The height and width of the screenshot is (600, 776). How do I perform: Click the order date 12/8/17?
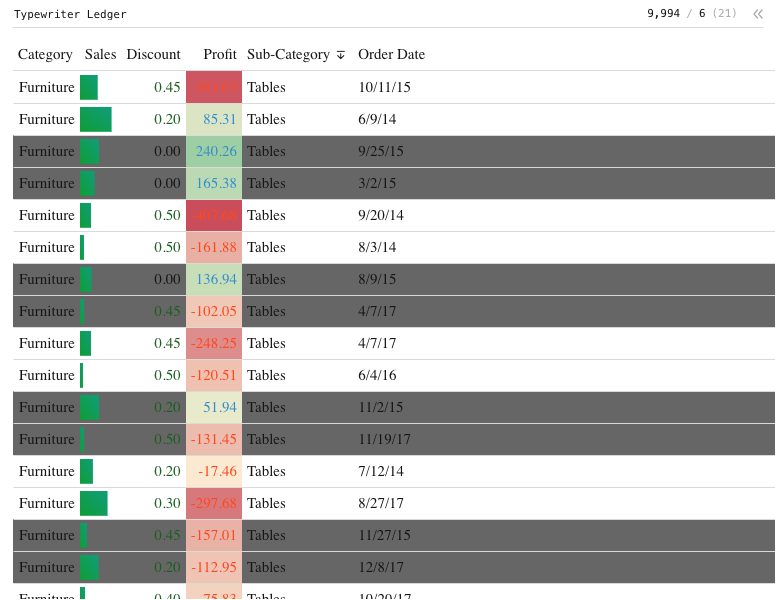tap(381, 567)
